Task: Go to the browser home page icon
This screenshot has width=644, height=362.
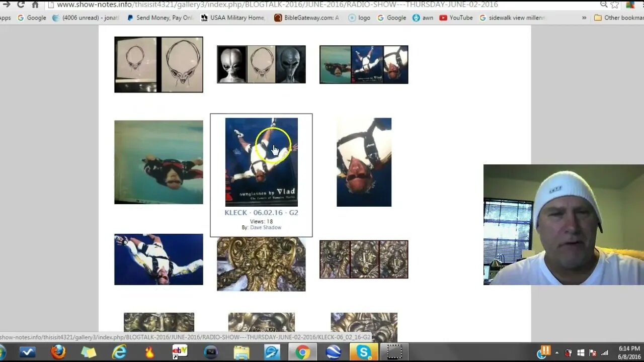Action: 35,5
